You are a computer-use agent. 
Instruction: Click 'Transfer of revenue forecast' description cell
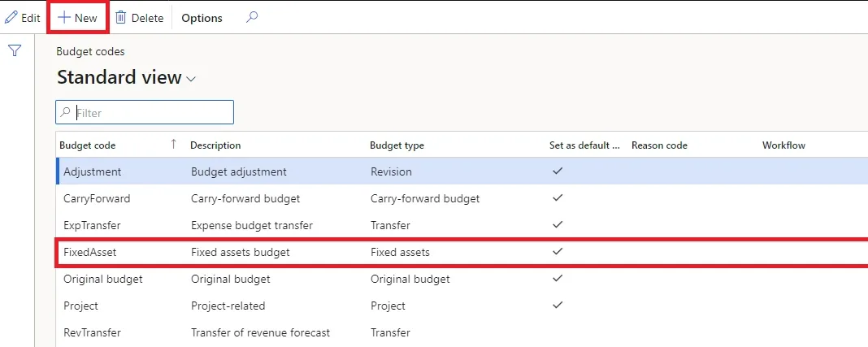coord(260,332)
